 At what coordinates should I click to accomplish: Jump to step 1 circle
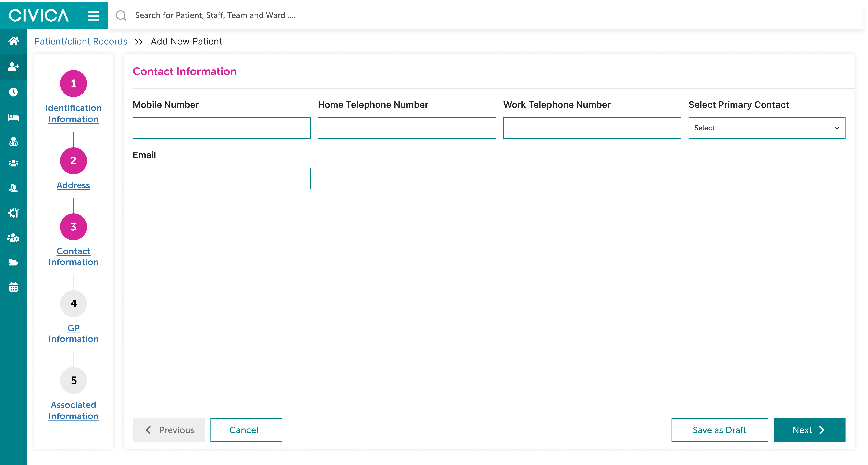coord(73,83)
